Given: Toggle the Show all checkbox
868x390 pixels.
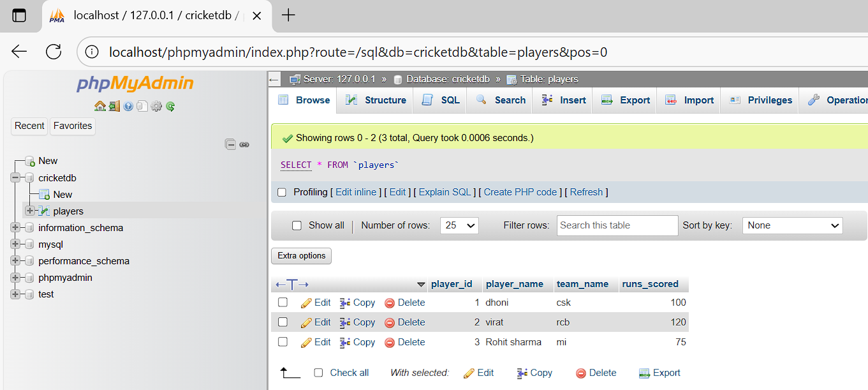Looking at the screenshot, I should pos(297,225).
